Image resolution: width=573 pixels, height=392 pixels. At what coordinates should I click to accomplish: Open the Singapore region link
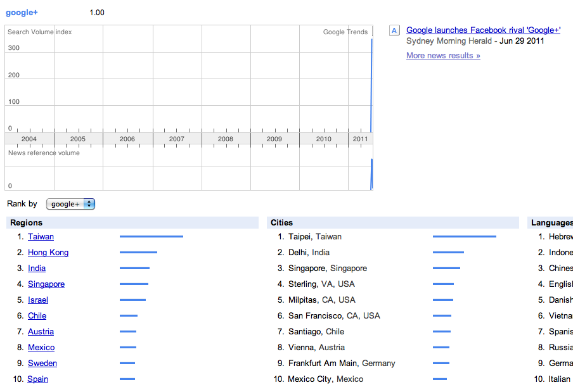[46, 284]
